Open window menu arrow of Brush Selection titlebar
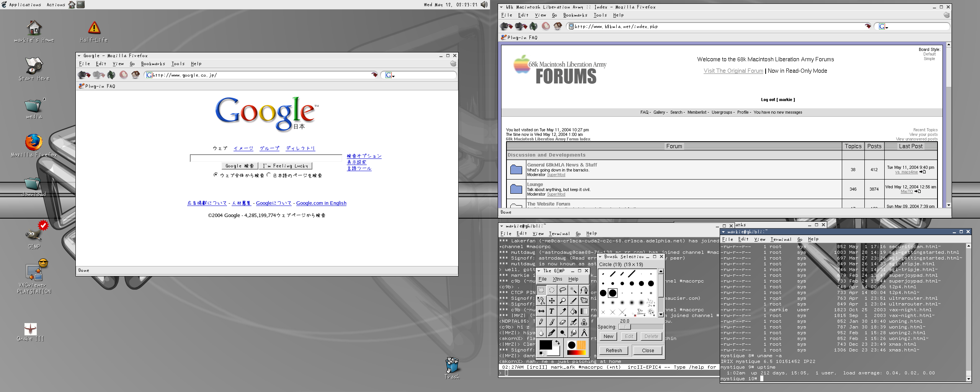The image size is (980, 392). (x=600, y=257)
